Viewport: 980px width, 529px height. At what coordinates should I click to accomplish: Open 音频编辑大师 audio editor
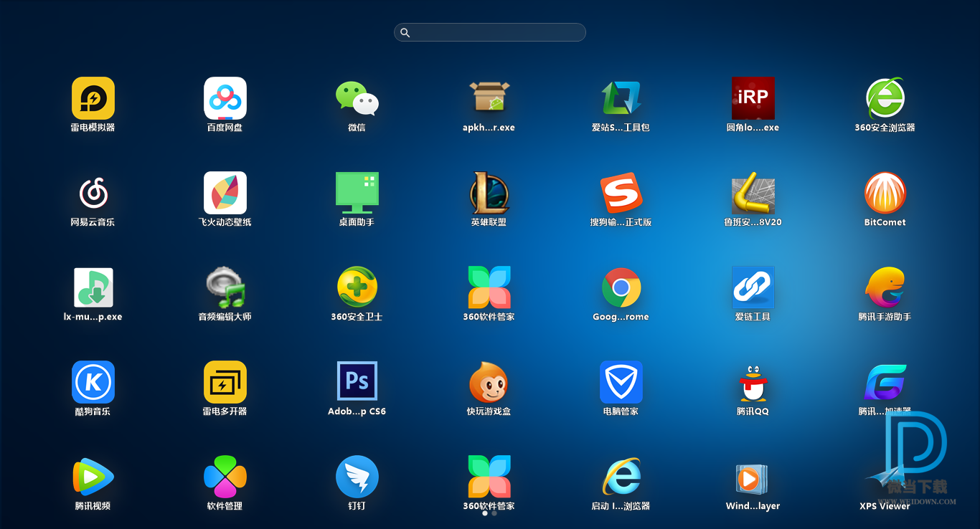(x=225, y=287)
